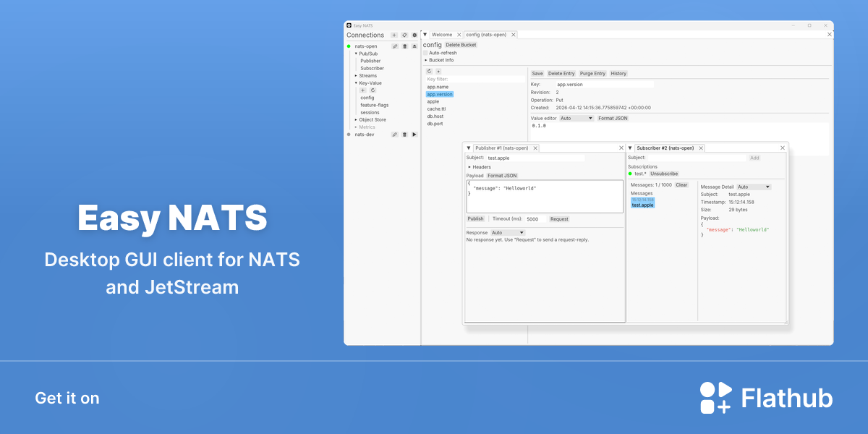Click the Publisher Subject field
The image size is (868, 434).
click(x=535, y=158)
